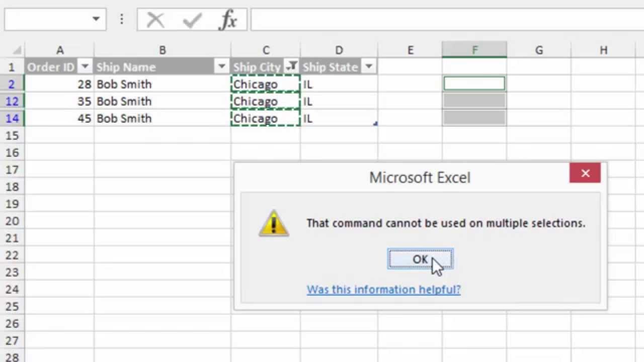Viewport: 644px width, 362px height.
Task: Open the Order ID filter dropdown
Action: [85, 67]
